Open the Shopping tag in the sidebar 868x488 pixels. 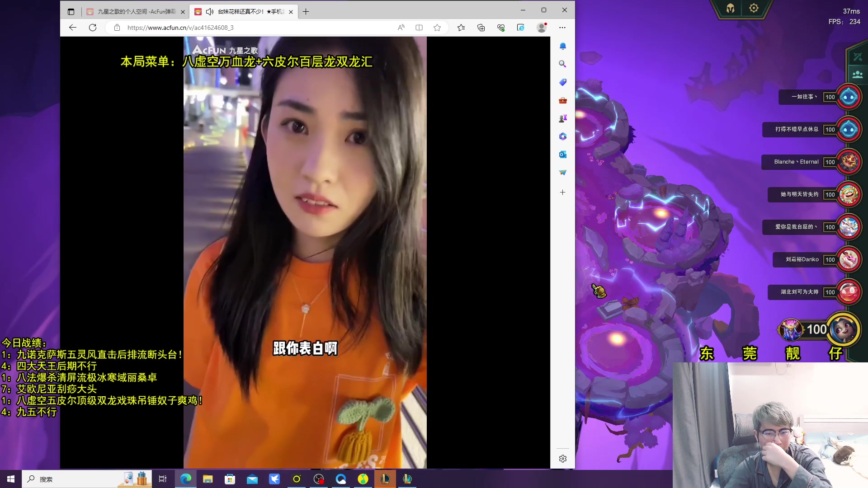[x=562, y=82]
